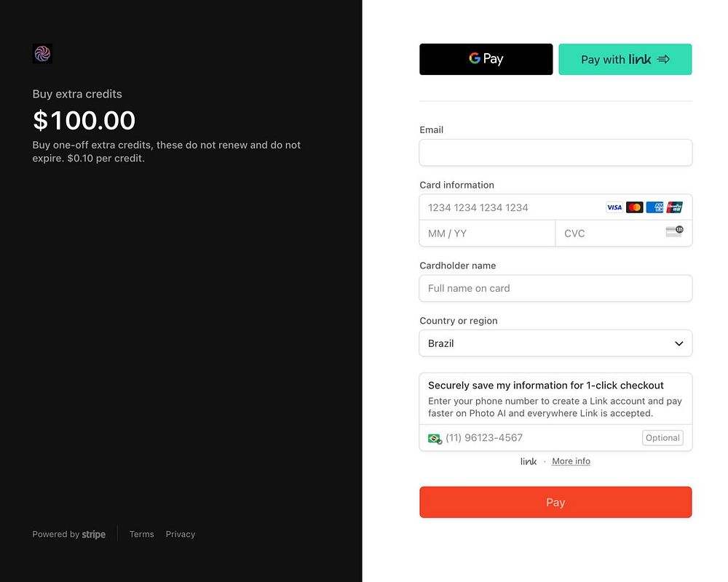Click the Photo AI spiral logo
This screenshot has width=728, height=582.
click(x=42, y=53)
